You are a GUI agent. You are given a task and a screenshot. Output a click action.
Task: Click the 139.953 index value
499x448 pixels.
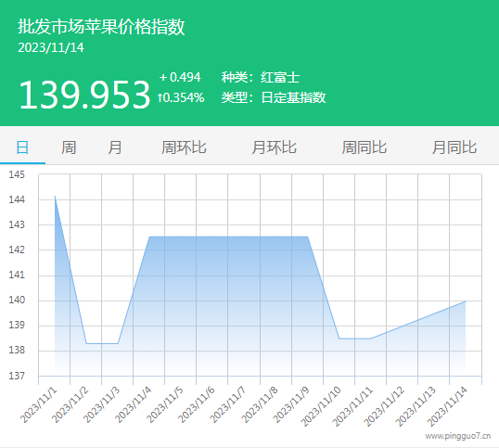84,95
